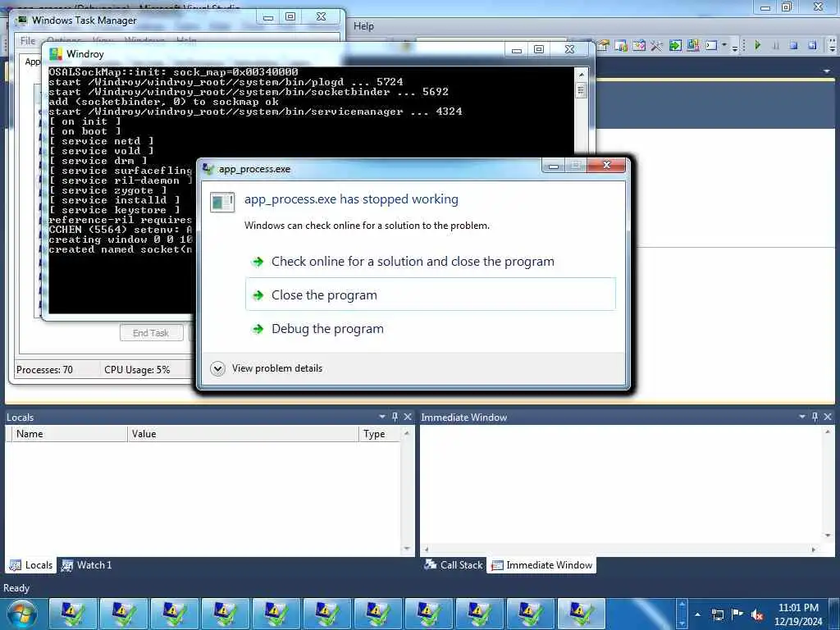
Task: Click the app_process.exe dialog title-bar icon
Action: (208, 169)
